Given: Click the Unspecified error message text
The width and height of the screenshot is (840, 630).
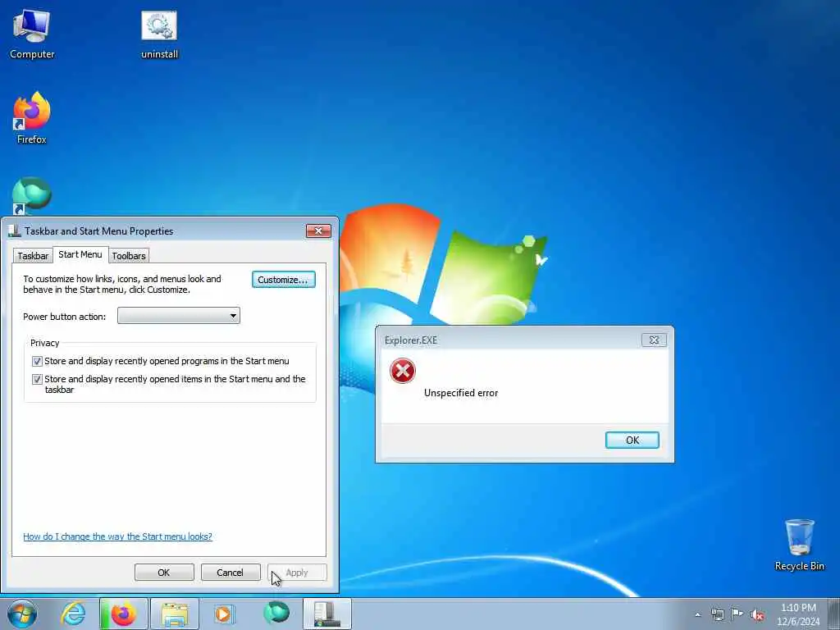Looking at the screenshot, I should coord(461,393).
